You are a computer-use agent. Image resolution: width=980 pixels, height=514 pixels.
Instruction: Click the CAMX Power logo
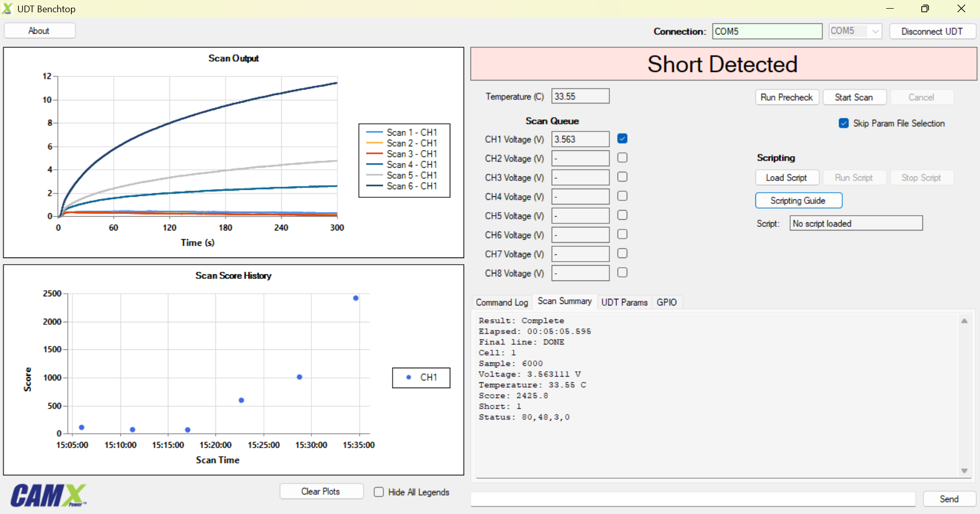48,495
